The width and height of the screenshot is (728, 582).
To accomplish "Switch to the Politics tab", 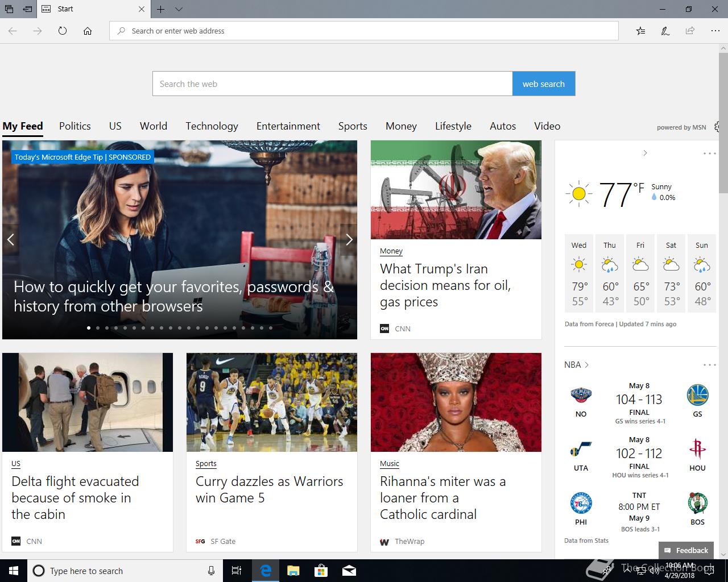I will (75, 126).
